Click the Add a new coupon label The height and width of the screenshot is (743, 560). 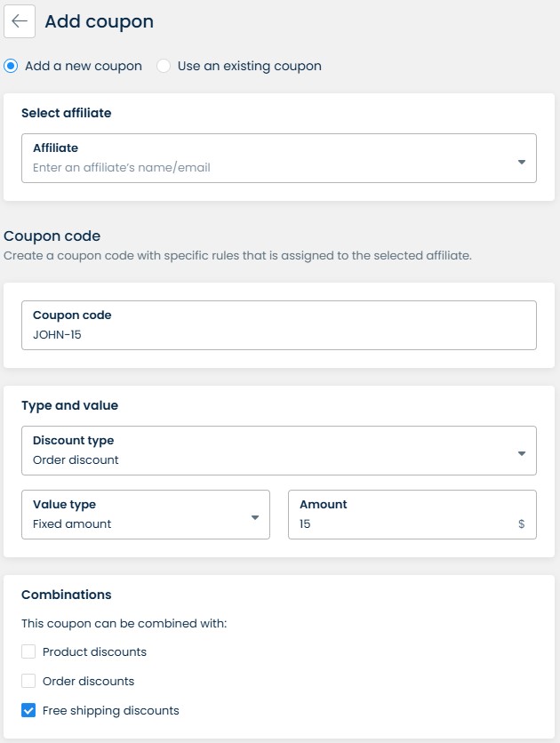click(83, 66)
